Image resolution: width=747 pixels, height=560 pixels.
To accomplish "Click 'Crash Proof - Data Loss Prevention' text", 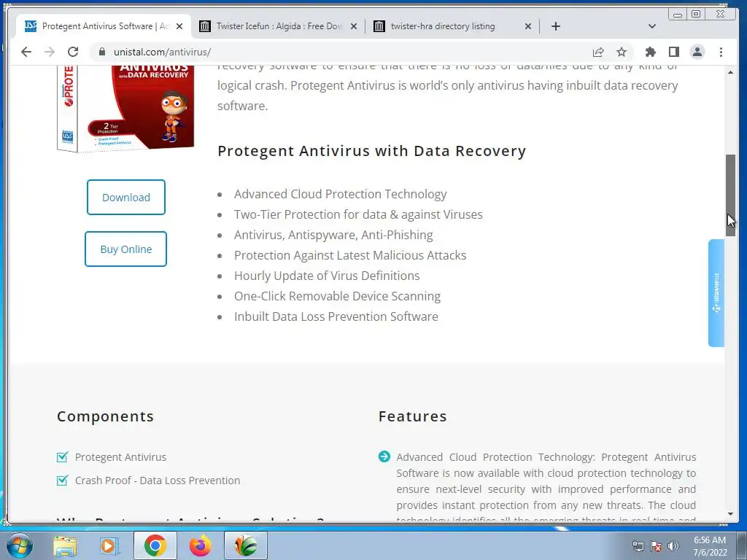I will [x=158, y=481].
